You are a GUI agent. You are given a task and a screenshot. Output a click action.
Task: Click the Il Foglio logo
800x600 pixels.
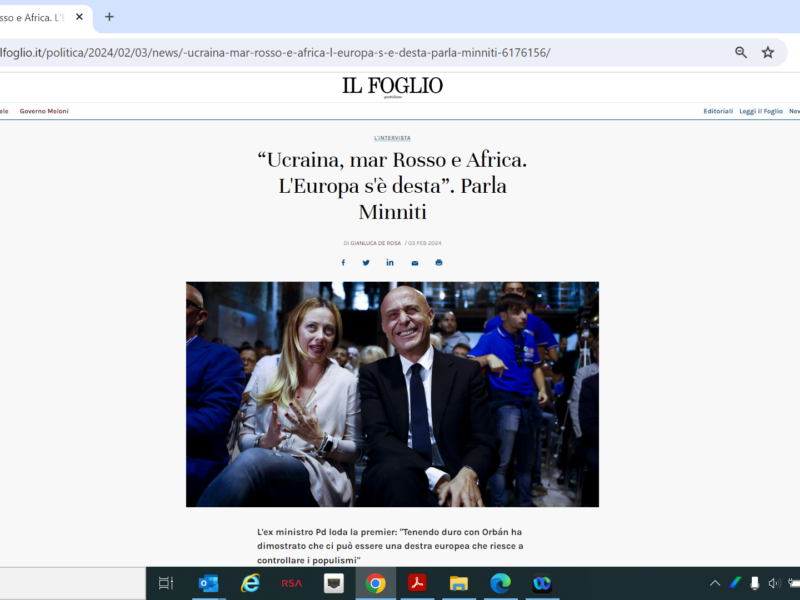(392, 86)
